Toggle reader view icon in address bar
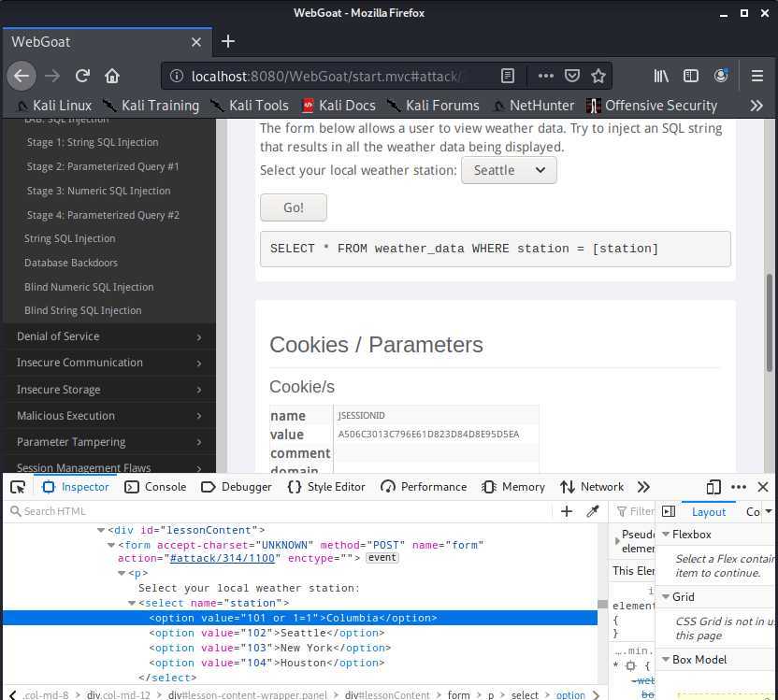Viewport: 778px width, 700px height. pos(507,76)
